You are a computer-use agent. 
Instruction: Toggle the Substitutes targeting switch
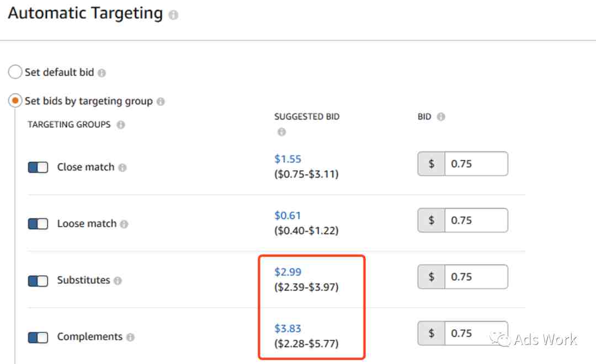tap(38, 281)
